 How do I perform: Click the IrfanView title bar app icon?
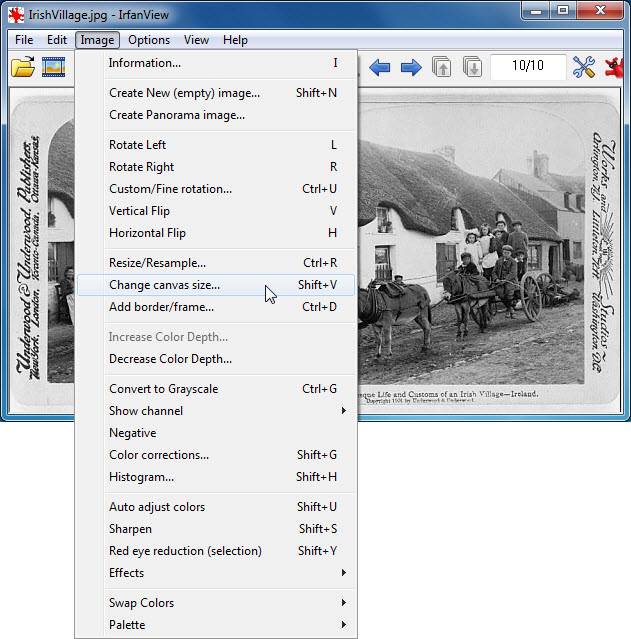pos(16,15)
